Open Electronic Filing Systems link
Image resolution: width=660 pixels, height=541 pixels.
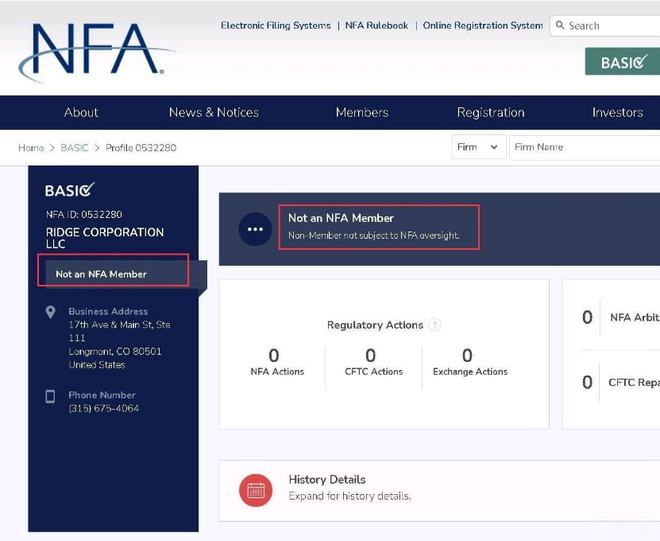[276, 26]
